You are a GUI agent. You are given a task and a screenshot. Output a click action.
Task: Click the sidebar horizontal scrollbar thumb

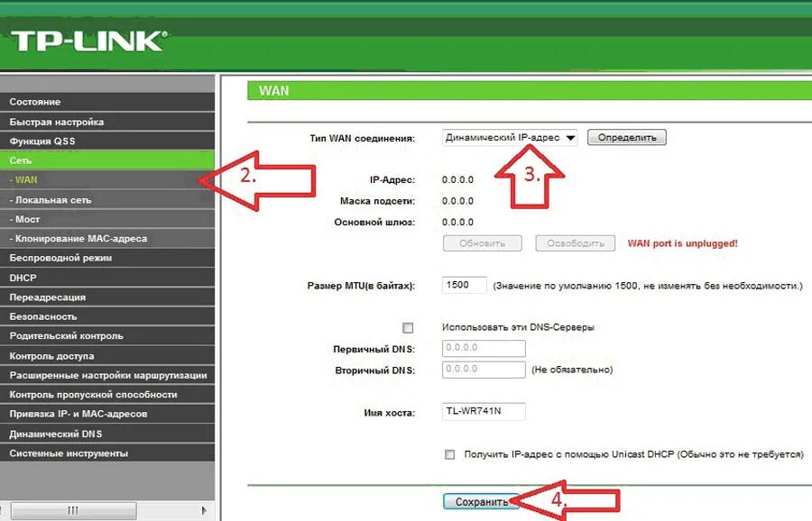point(73,511)
